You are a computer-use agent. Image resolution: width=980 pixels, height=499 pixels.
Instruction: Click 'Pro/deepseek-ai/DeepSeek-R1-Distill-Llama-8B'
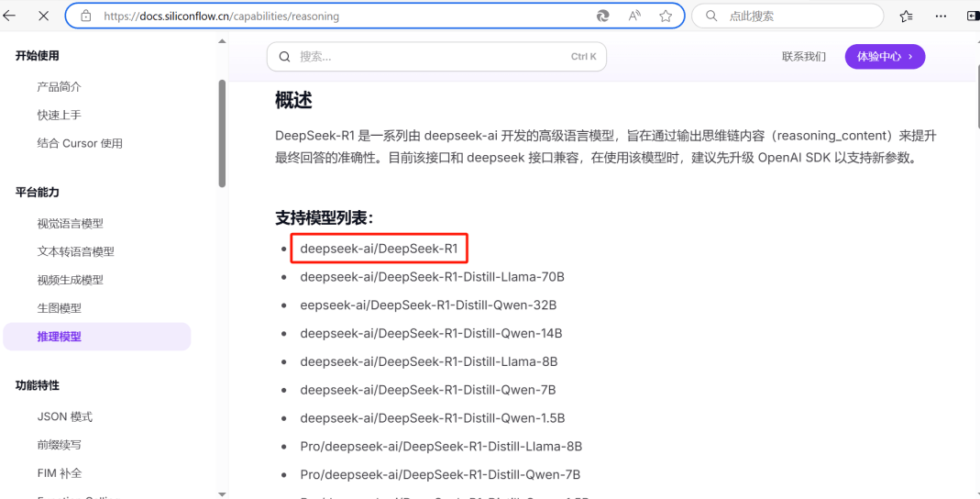pos(441,447)
